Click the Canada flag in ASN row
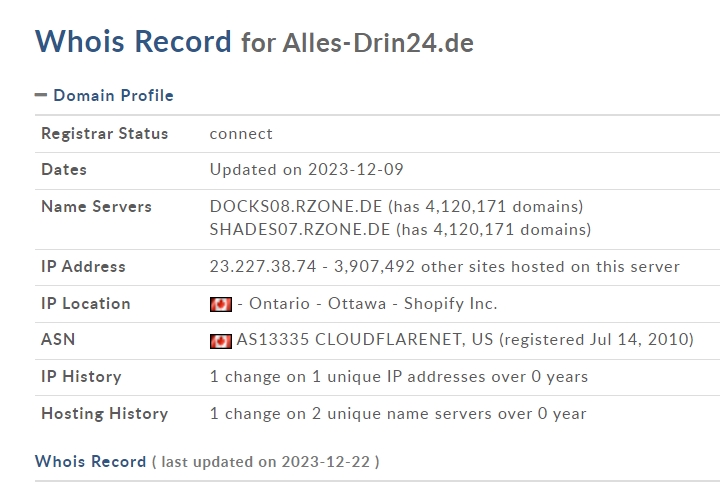The height and width of the screenshot is (482, 720). (221, 341)
